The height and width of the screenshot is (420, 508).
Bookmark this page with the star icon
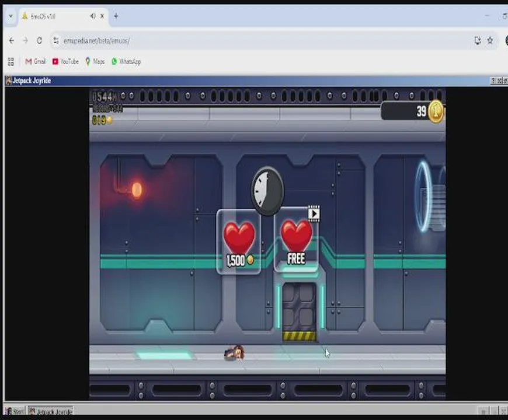pos(490,40)
